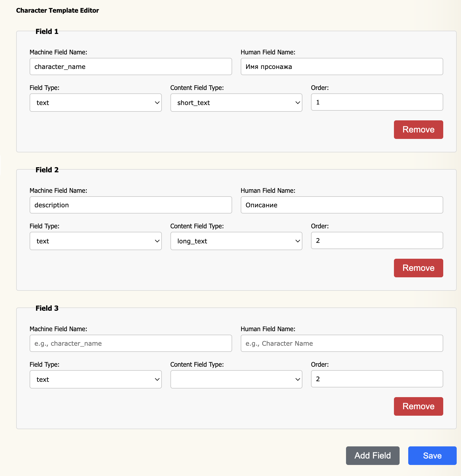Expand Field 2 long_text content type dropdown
This screenshot has width=461, height=476.
click(x=236, y=241)
